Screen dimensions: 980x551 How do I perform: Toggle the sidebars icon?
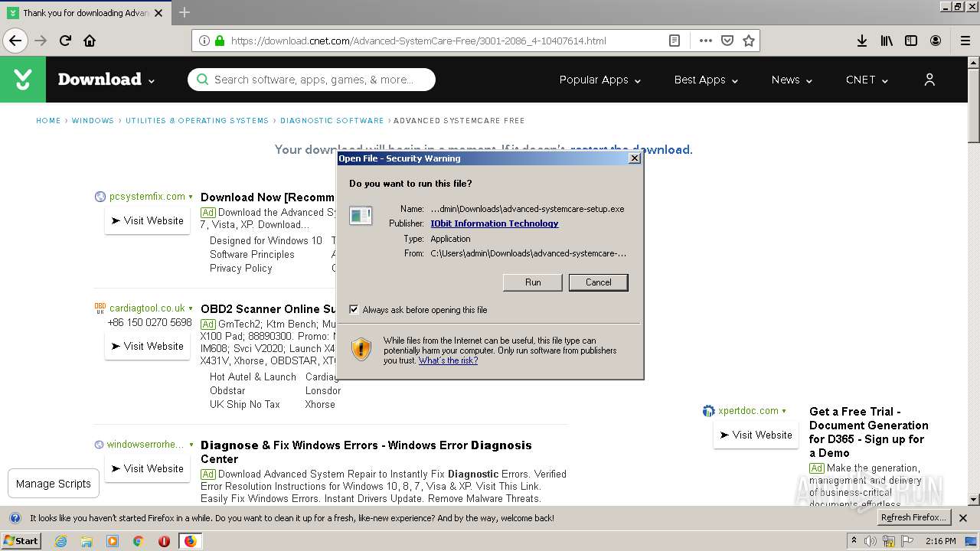tap(911, 41)
